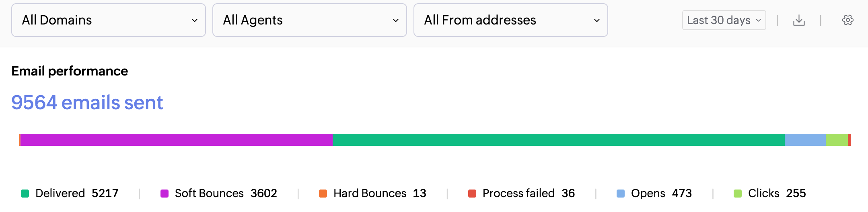This screenshot has height=212, width=868.
Task: Click the 9564 emails sent link
Action: click(x=87, y=102)
